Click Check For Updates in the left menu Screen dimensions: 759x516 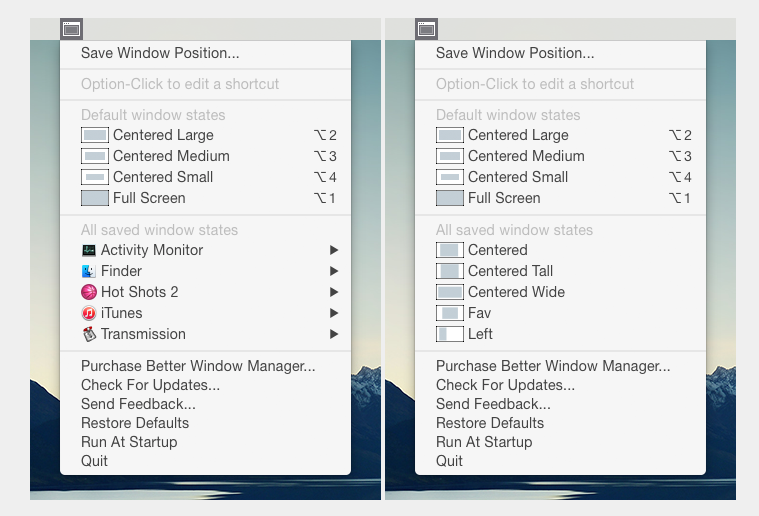150,385
